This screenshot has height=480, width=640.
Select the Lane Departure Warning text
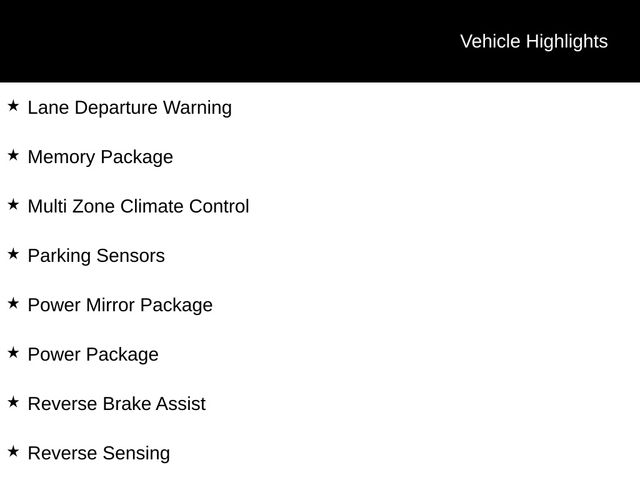click(x=129, y=107)
